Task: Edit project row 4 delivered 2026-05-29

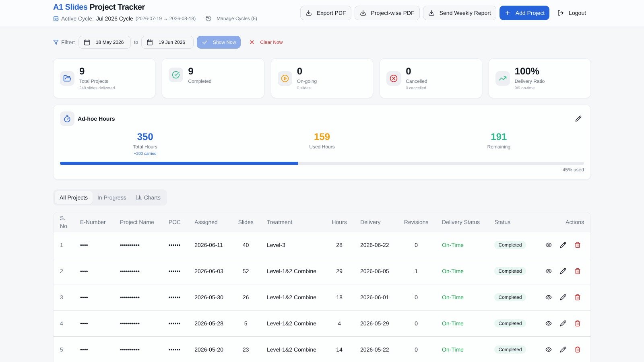Action: click(563, 323)
